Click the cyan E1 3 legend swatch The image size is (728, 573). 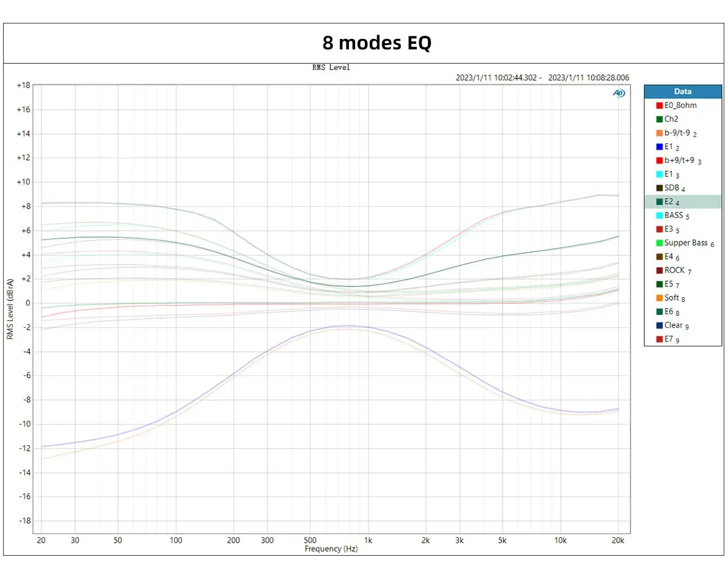tap(659, 174)
